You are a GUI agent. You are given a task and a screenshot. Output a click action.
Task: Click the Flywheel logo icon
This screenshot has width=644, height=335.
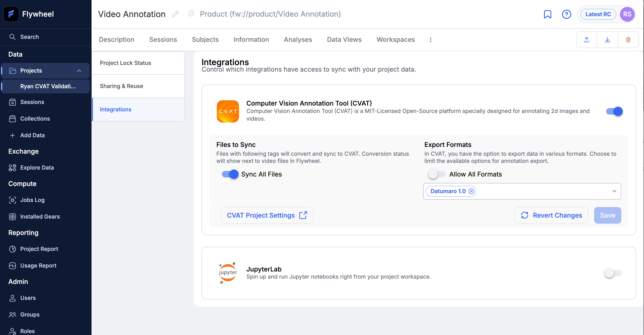[11, 14]
